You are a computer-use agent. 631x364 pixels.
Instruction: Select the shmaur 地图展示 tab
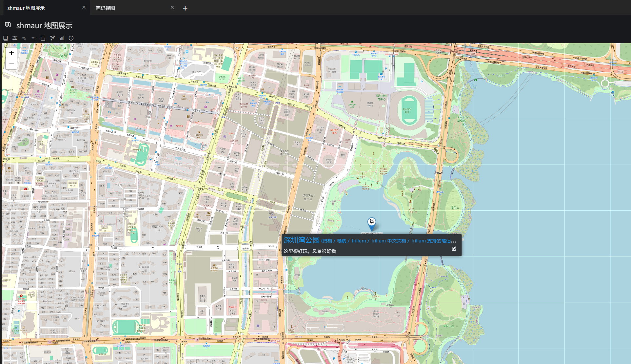pyautogui.click(x=26, y=8)
